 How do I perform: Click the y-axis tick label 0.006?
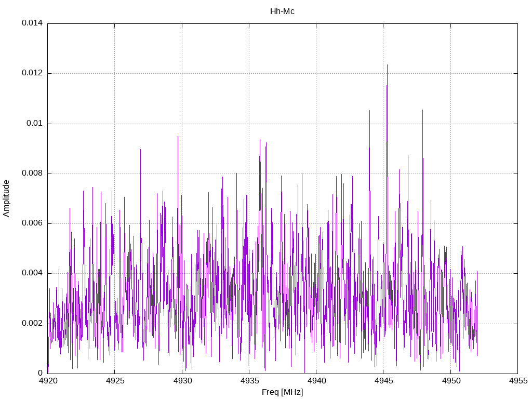[x=32, y=223]
